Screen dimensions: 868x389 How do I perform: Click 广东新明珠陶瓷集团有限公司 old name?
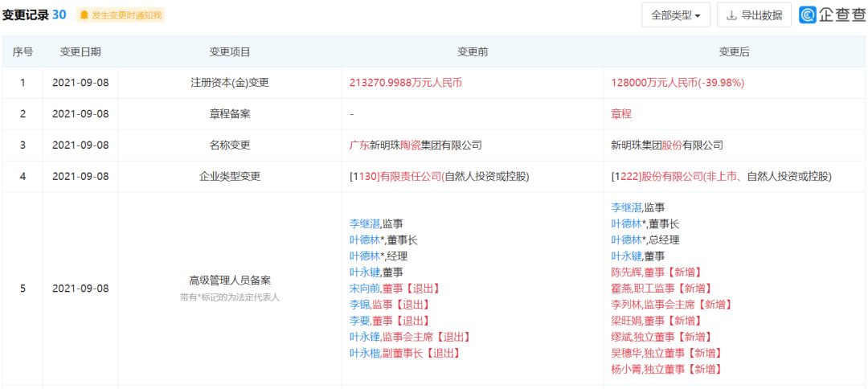pos(416,145)
